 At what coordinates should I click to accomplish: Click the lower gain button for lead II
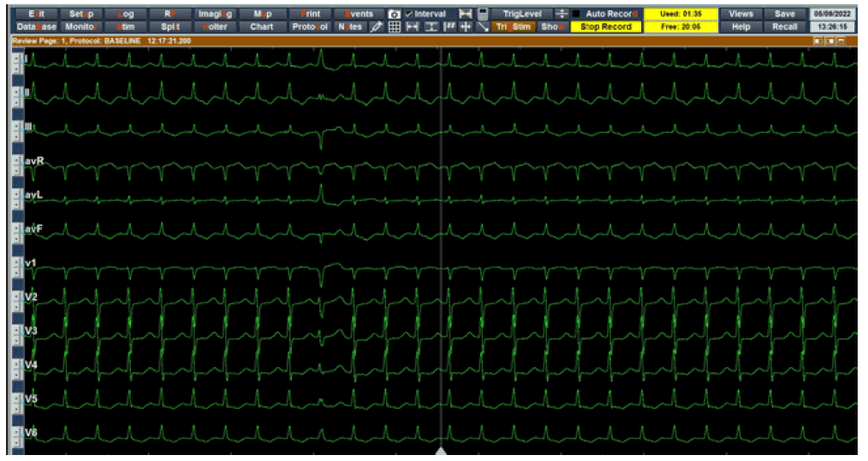[17, 102]
